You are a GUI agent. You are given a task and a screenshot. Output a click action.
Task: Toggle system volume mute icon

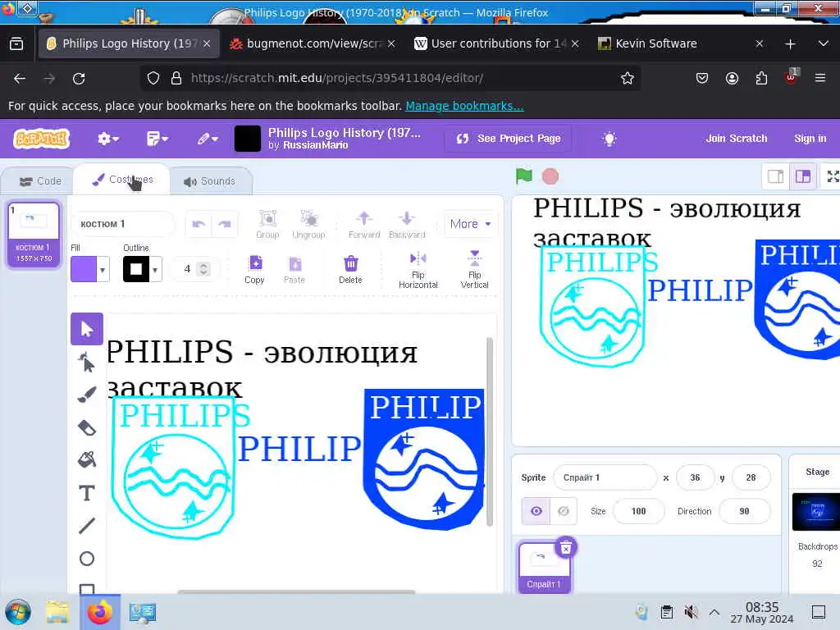(x=691, y=612)
